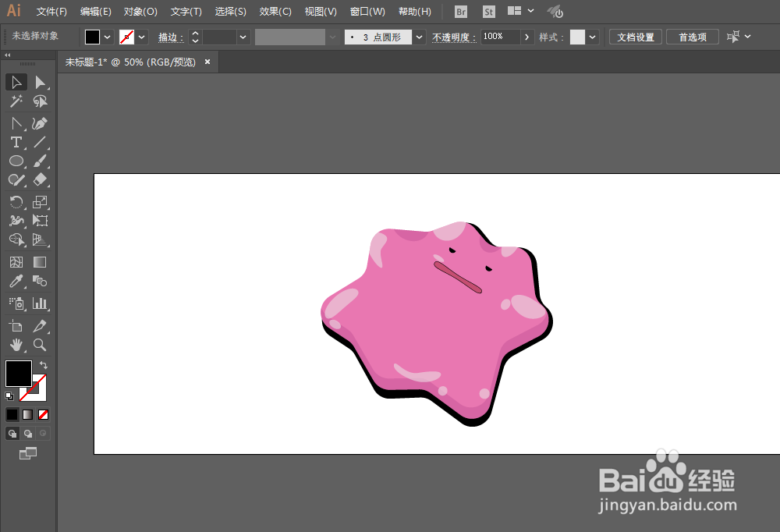780x532 pixels.
Task: Select the Width/Warp tool
Action: (16, 221)
